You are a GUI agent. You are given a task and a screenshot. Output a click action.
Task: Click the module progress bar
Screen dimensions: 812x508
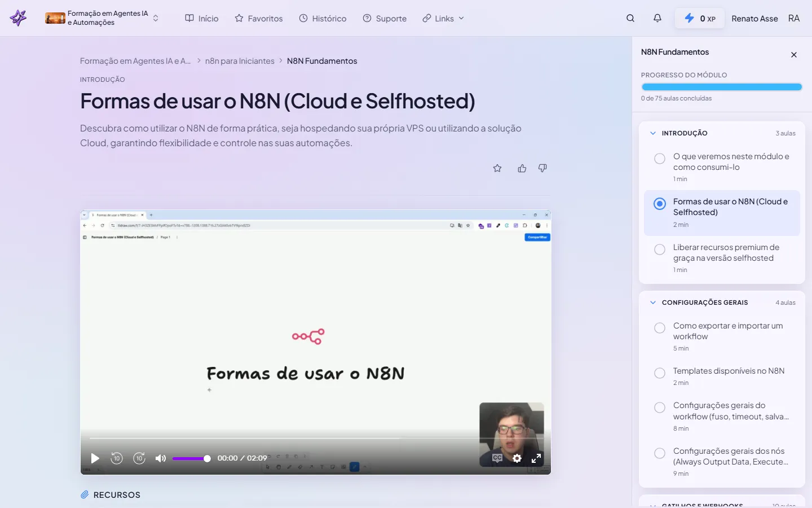pos(722,87)
